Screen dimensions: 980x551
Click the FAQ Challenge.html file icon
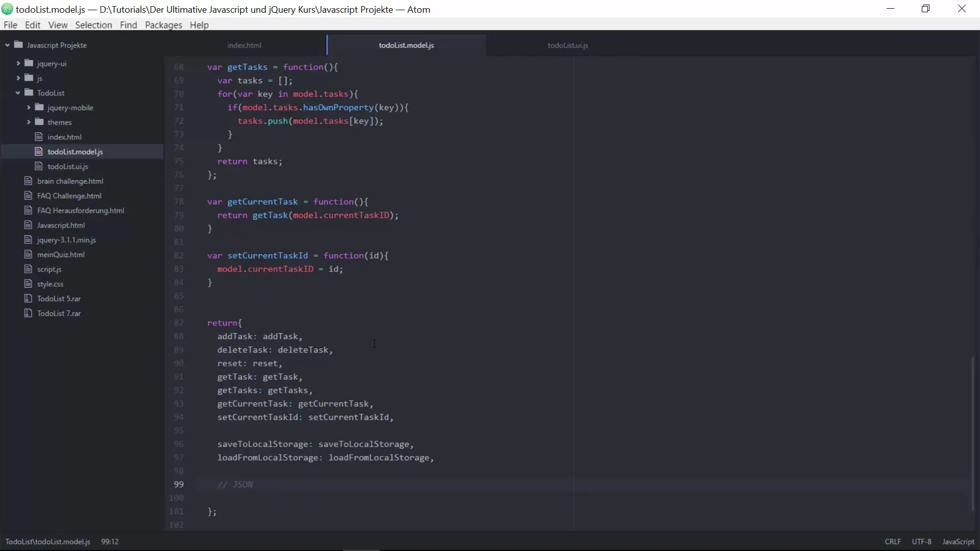click(x=28, y=196)
